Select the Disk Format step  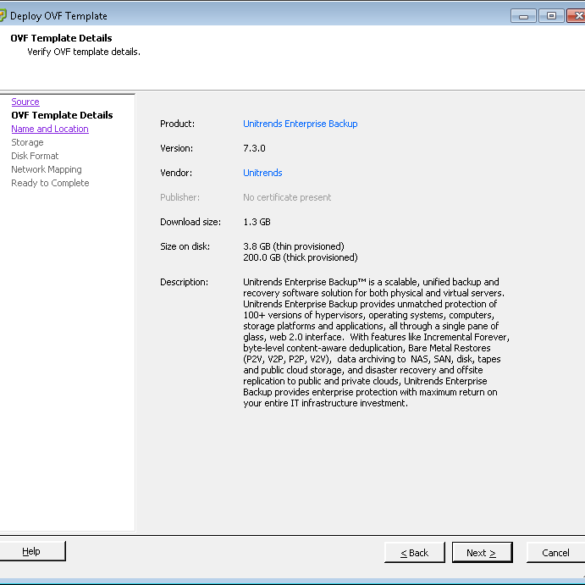click(x=35, y=156)
